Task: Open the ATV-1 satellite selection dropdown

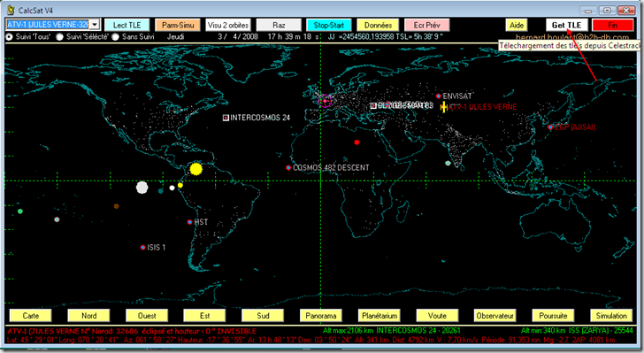Action: (x=95, y=25)
